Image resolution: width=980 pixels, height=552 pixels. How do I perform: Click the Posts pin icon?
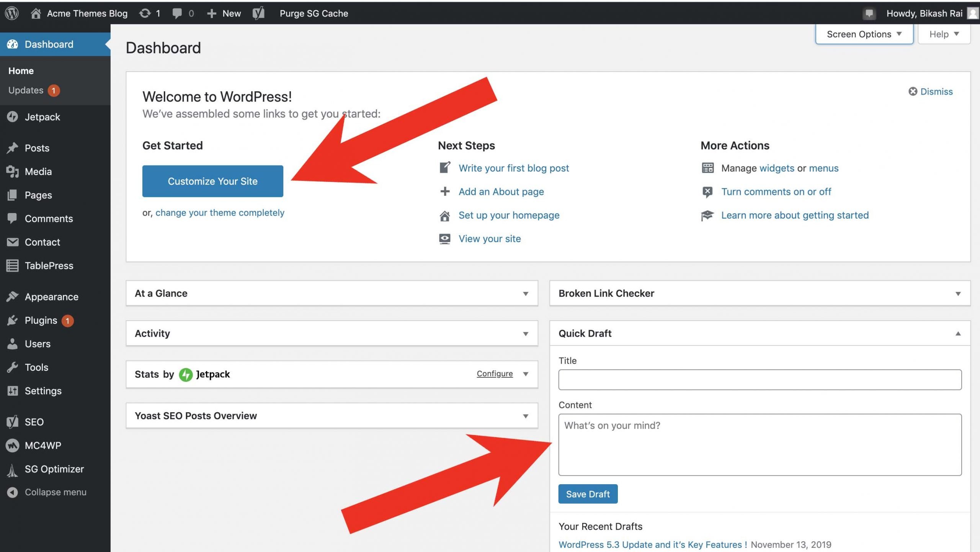pyautogui.click(x=12, y=148)
